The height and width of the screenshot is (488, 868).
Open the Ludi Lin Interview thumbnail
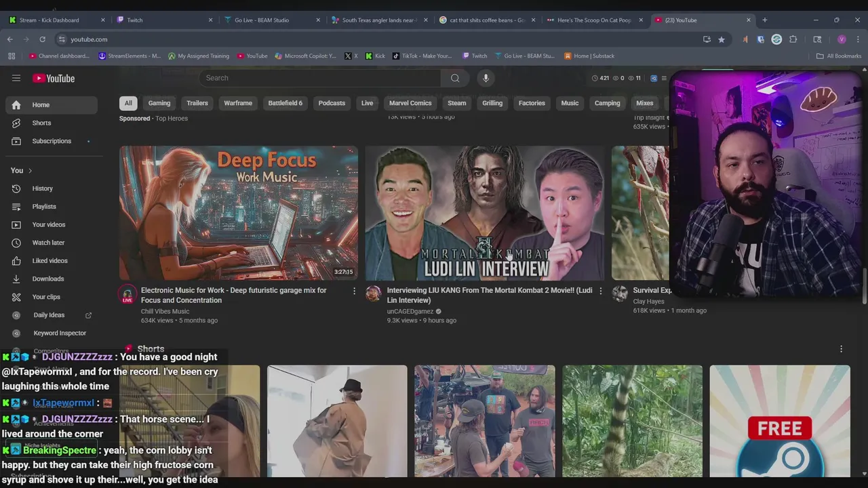[x=485, y=213]
